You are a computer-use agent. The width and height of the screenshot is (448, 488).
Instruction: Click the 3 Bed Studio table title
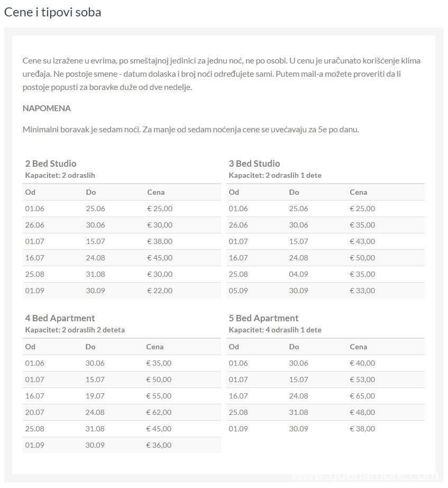pos(254,164)
